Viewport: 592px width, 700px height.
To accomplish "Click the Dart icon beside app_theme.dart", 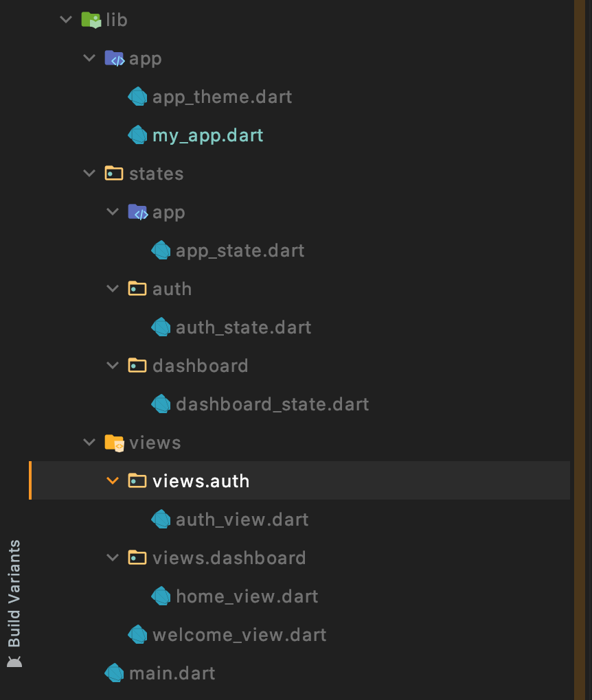I will 137,97.
